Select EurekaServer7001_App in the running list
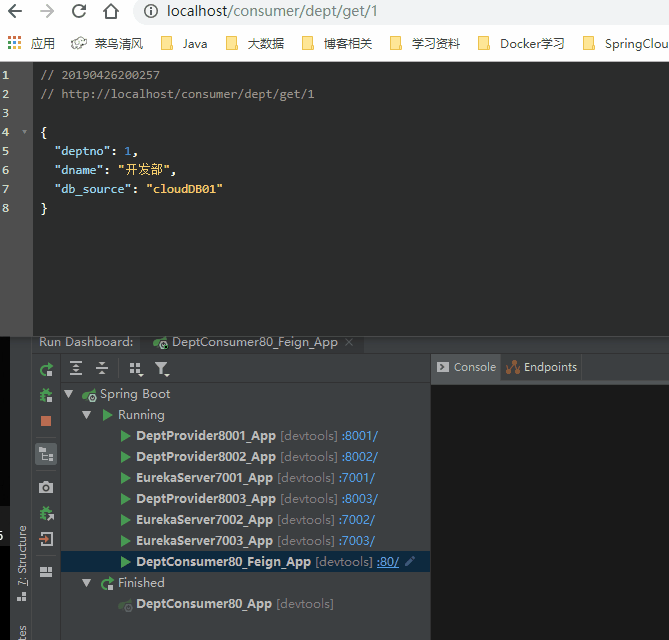This screenshot has width=669, height=640. [204, 478]
